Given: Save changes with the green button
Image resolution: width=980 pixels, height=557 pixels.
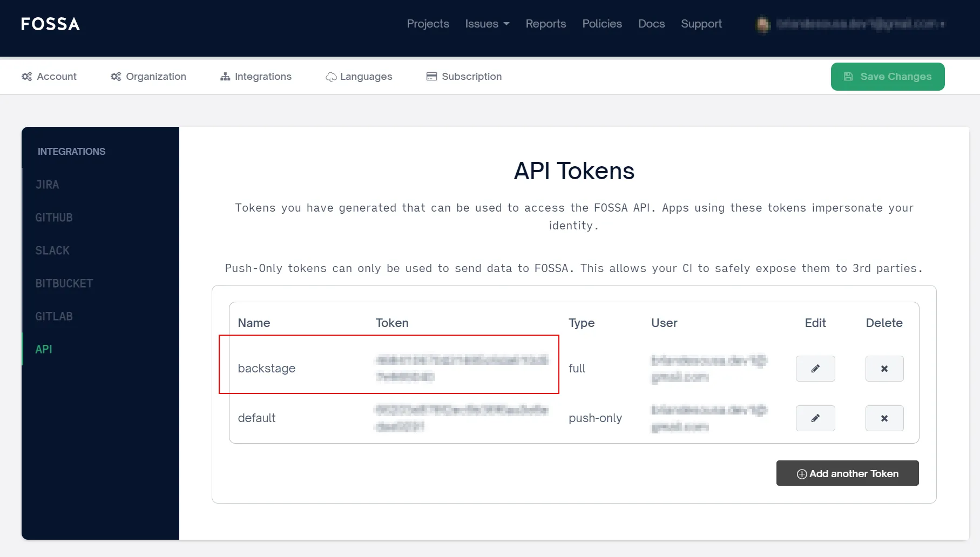Looking at the screenshot, I should click(x=888, y=77).
